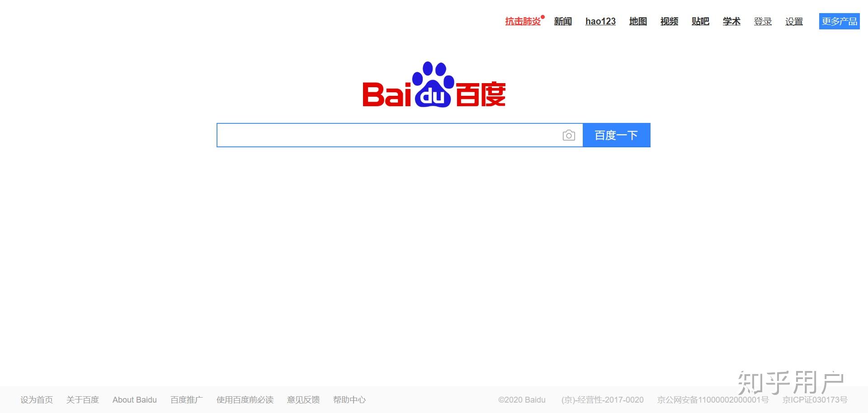Click the ©2020 Baidu text
Image resolution: width=868 pixels, height=413 pixels.
pos(522,400)
